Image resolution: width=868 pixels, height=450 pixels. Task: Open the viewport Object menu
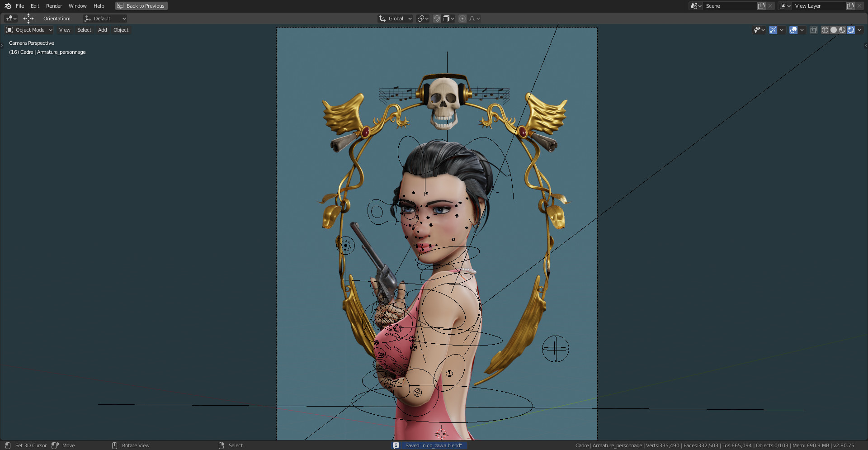121,30
